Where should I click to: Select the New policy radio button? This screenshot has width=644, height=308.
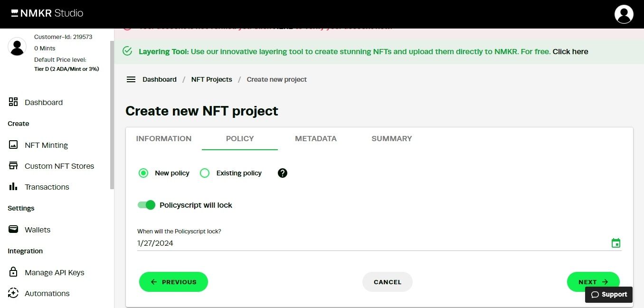pyautogui.click(x=143, y=173)
